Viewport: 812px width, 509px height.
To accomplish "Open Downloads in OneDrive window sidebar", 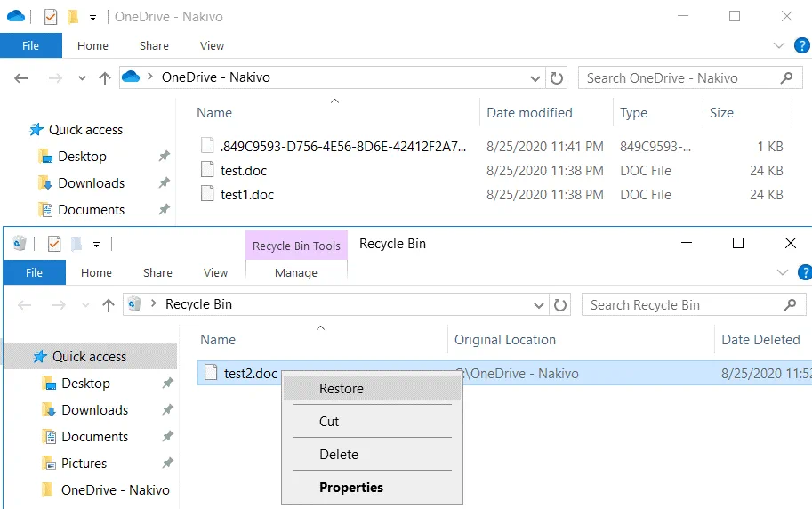I will [x=91, y=183].
